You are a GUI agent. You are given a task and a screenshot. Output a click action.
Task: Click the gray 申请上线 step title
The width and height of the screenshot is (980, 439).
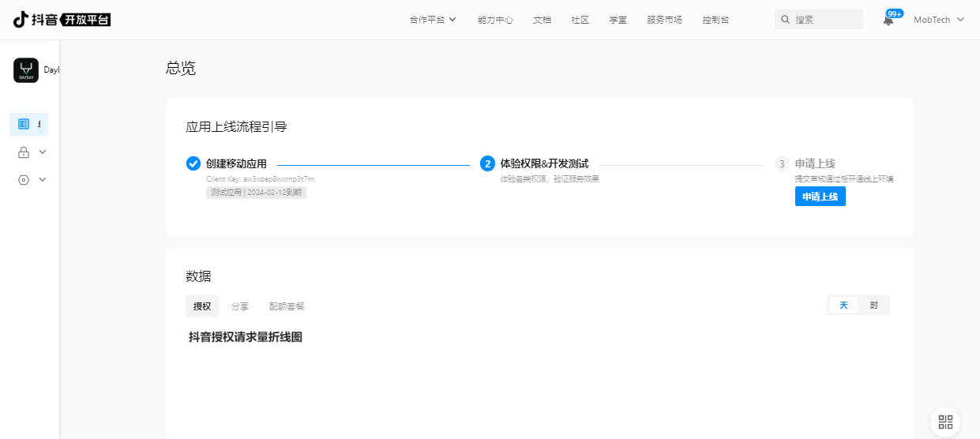815,163
